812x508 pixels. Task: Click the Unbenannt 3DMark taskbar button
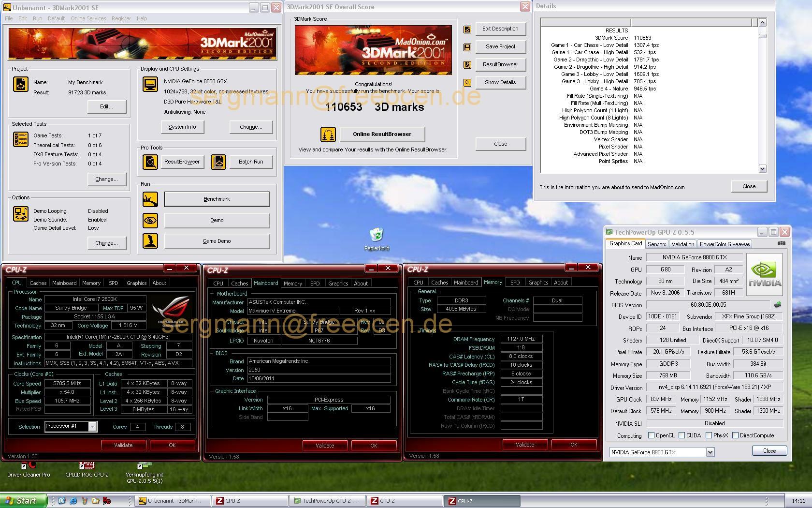[173, 501]
